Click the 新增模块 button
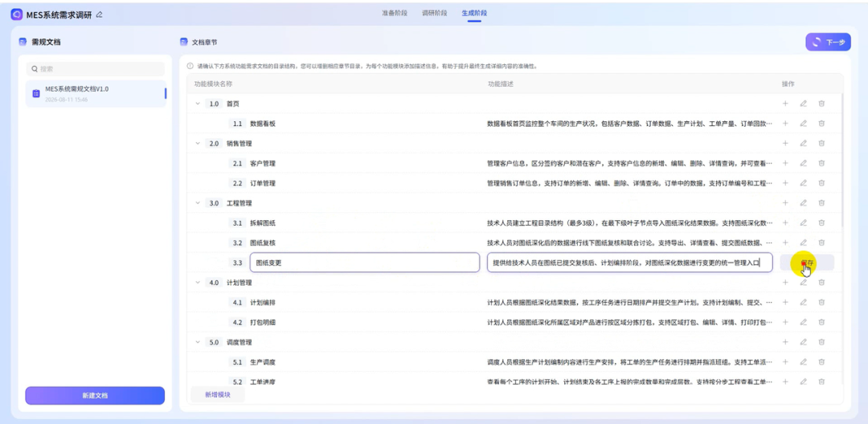868x424 pixels. (x=218, y=395)
